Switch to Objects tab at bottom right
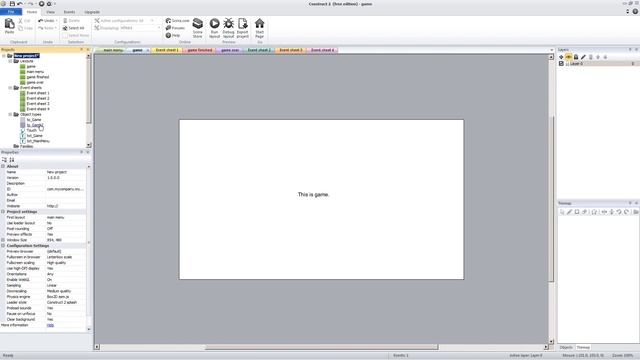Image resolution: width=640 pixels, height=360 pixels. (x=566, y=347)
